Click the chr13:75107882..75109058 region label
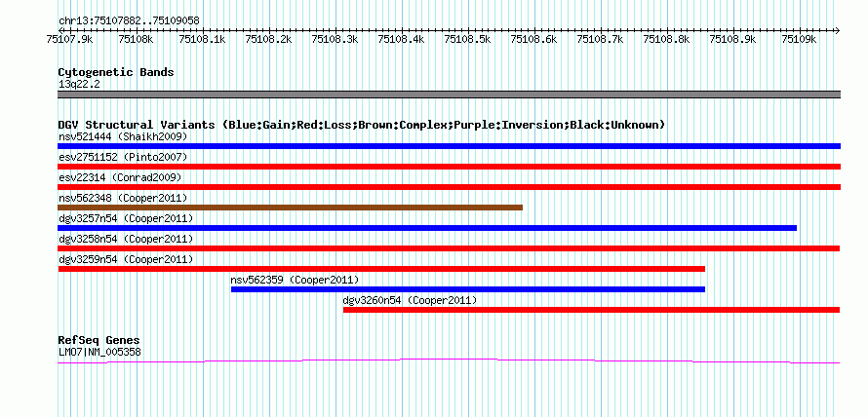The image size is (868, 417). (x=129, y=21)
